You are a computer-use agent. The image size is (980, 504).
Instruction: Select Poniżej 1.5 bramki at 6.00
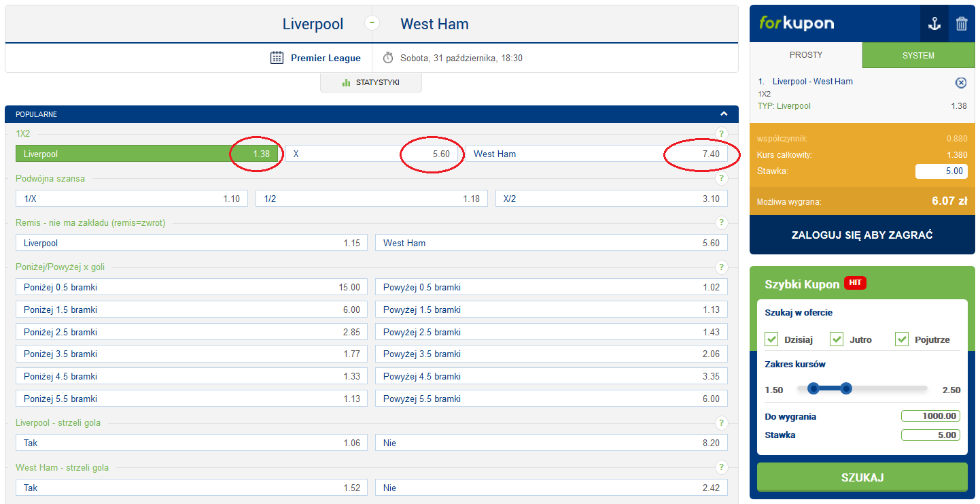click(x=192, y=309)
